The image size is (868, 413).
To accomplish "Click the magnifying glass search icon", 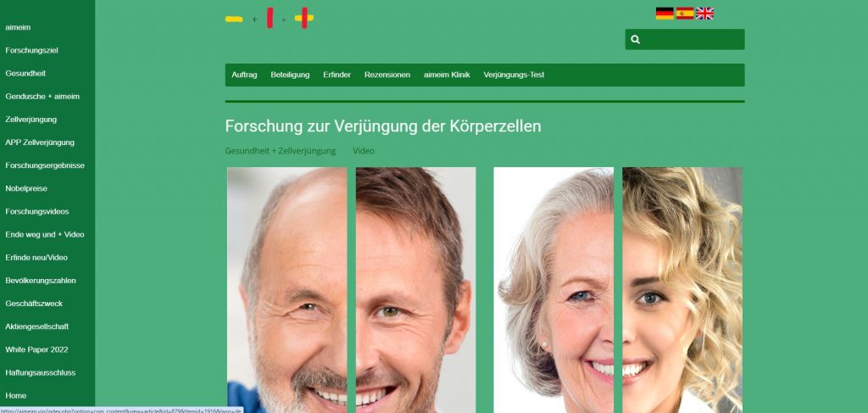I will coord(635,39).
